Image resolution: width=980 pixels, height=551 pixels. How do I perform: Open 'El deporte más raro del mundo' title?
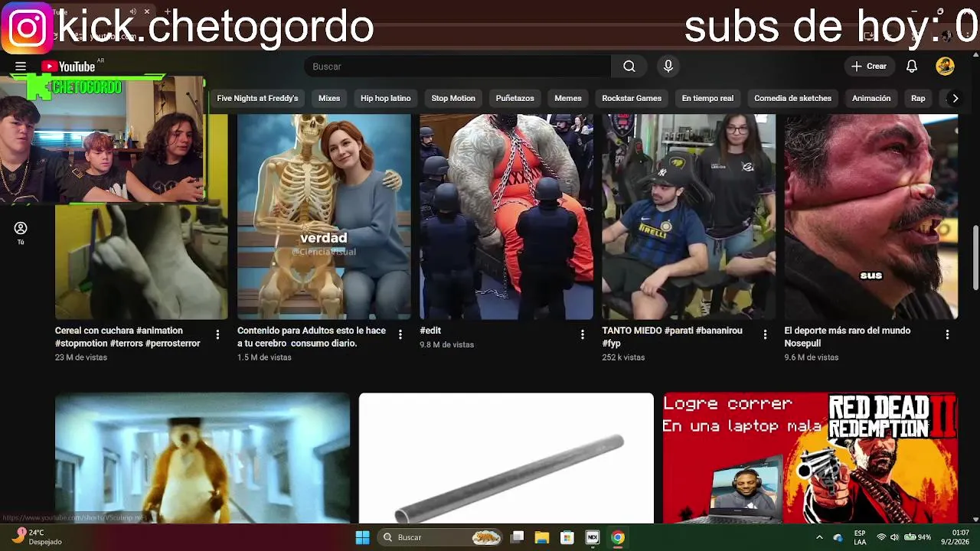click(x=847, y=337)
